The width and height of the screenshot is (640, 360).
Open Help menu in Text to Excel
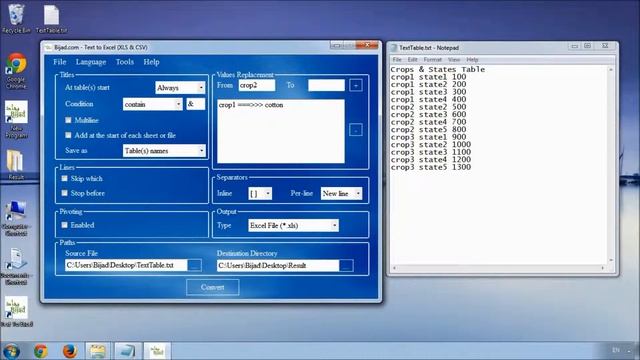pyautogui.click(x=151, y=62)
